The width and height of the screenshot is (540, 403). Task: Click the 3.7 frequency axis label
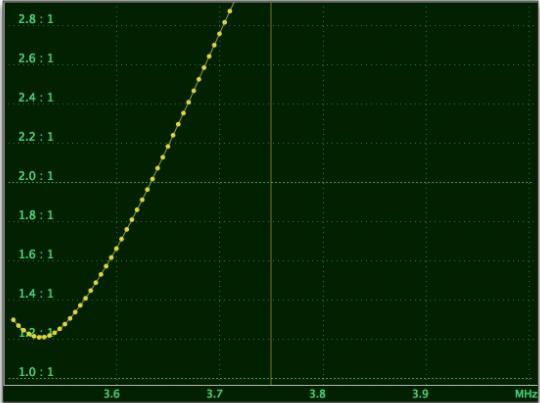coord(215,393)
